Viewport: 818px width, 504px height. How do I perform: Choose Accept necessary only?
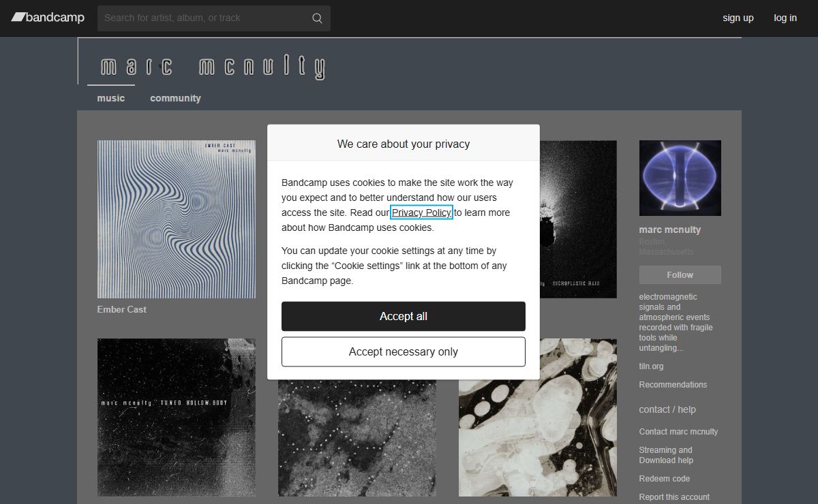[404, 351]
